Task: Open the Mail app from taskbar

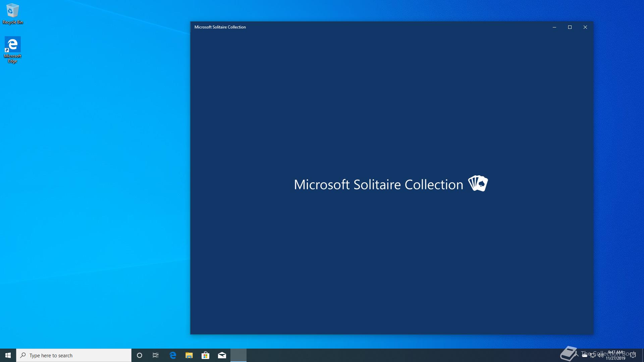Action: [222, 355]
